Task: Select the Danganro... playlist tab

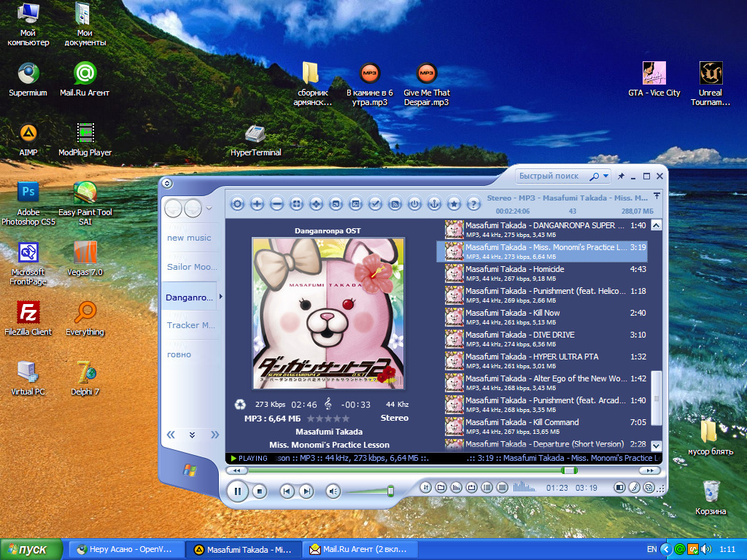Action: (189, 297)
